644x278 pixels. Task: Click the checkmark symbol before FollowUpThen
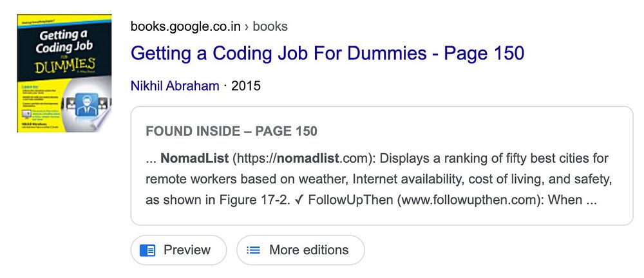(x=299, y=200)
